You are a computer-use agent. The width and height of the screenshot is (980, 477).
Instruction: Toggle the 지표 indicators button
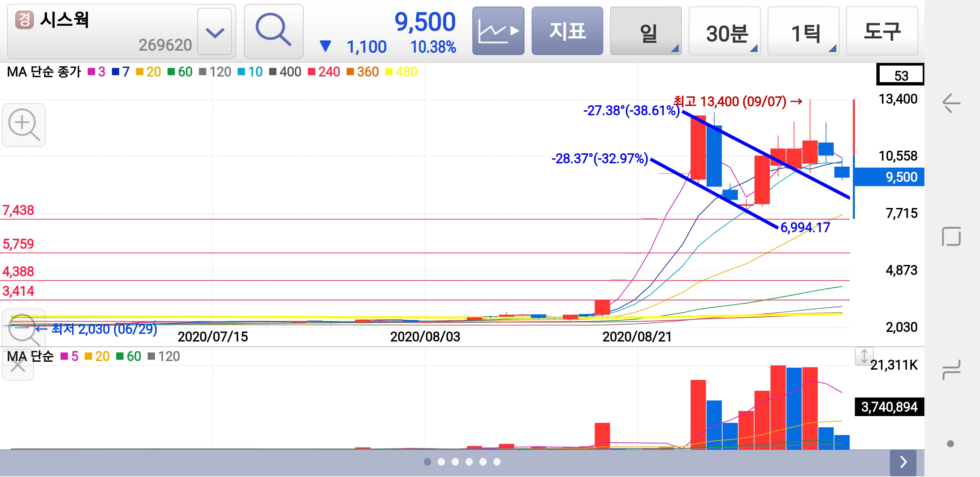567,31
